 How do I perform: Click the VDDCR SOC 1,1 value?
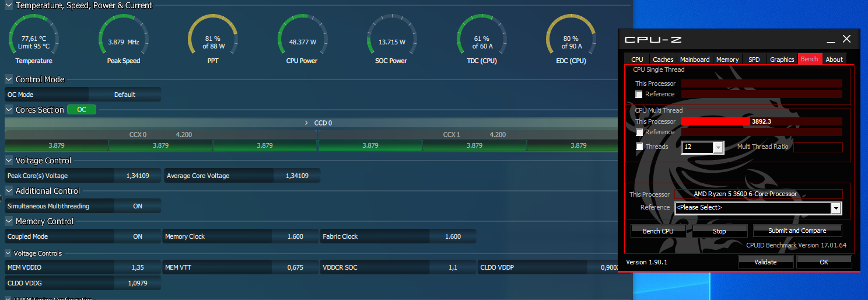453,267
